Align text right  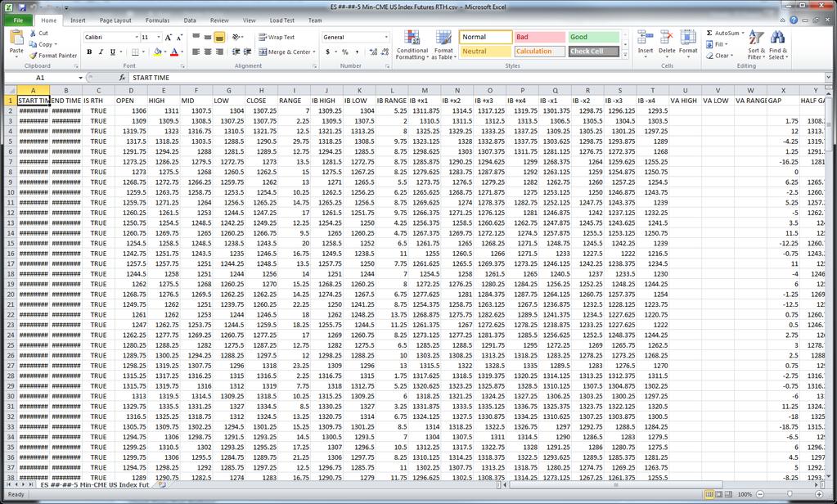[x=218, y=52]
